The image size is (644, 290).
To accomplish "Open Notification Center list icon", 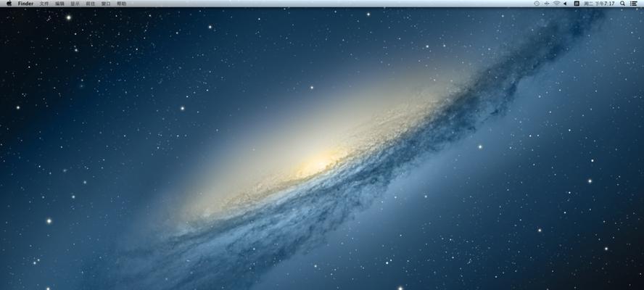I will coord(634,4).
